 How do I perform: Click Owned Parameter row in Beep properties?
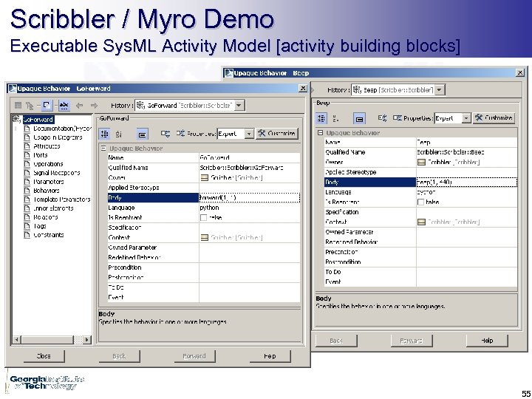(420, 232)
